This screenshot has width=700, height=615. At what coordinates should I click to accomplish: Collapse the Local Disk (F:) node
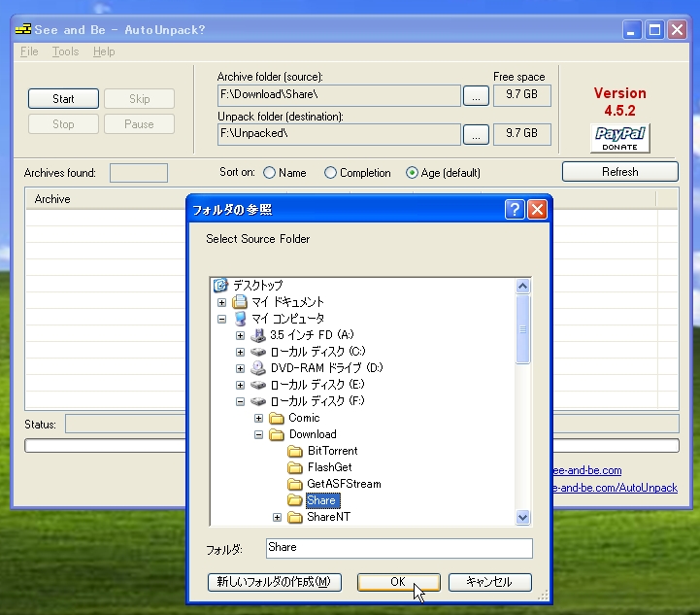point(240,401)
